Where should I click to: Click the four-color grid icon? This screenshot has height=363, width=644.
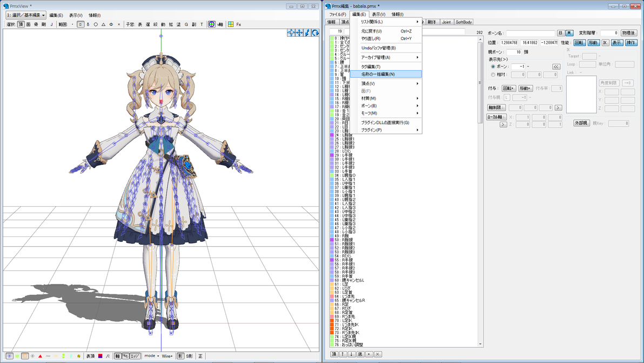[230, 25]
